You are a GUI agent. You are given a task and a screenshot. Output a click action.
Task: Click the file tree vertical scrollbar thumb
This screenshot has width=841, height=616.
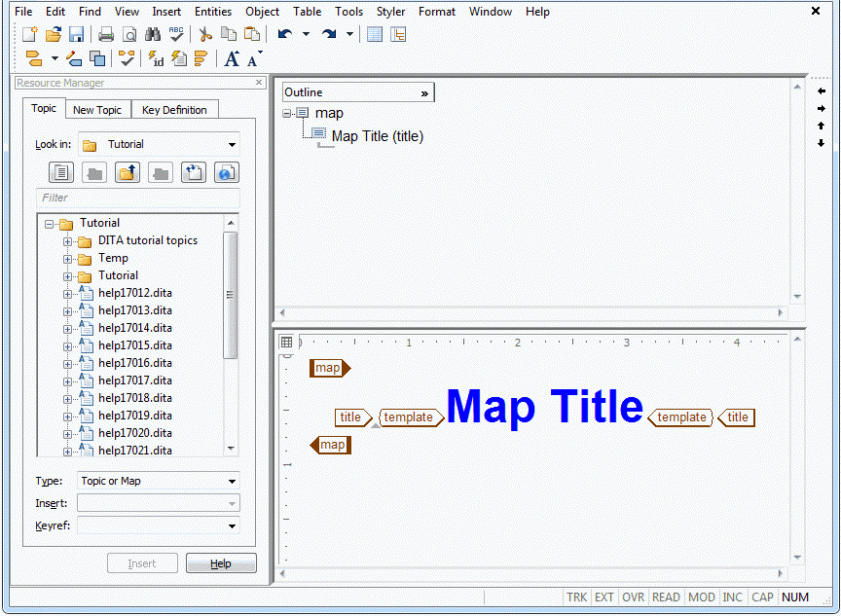click(230, 295)
